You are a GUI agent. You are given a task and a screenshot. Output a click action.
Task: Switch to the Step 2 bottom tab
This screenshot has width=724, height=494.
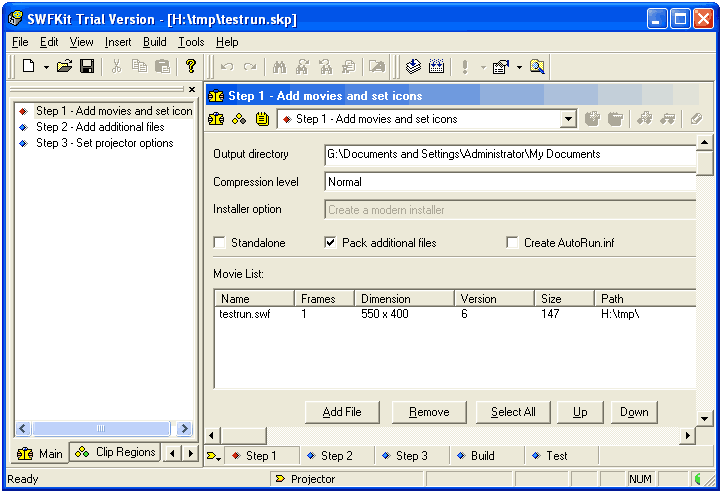(337, 456)
